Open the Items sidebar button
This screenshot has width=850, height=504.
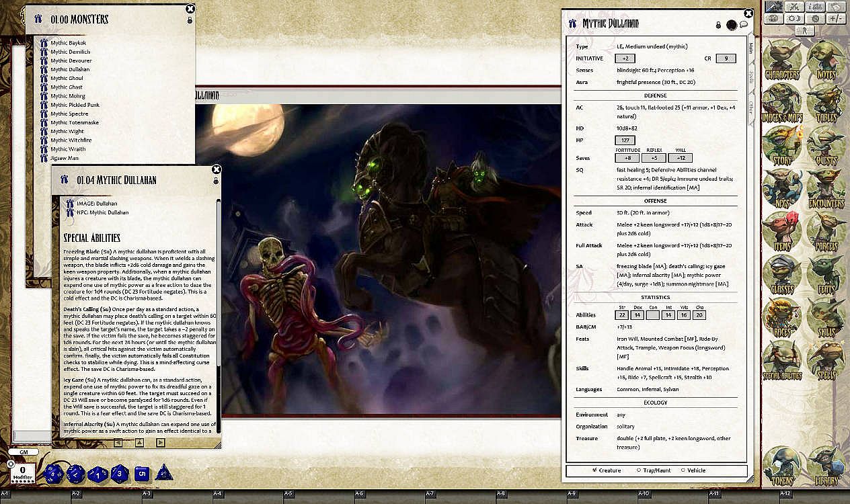click(x=783, y=233)
